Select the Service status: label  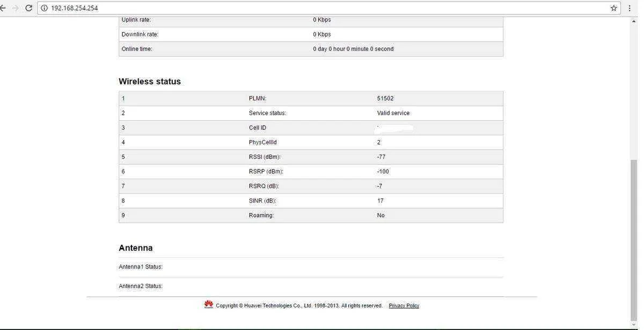(x=267, y=113)
